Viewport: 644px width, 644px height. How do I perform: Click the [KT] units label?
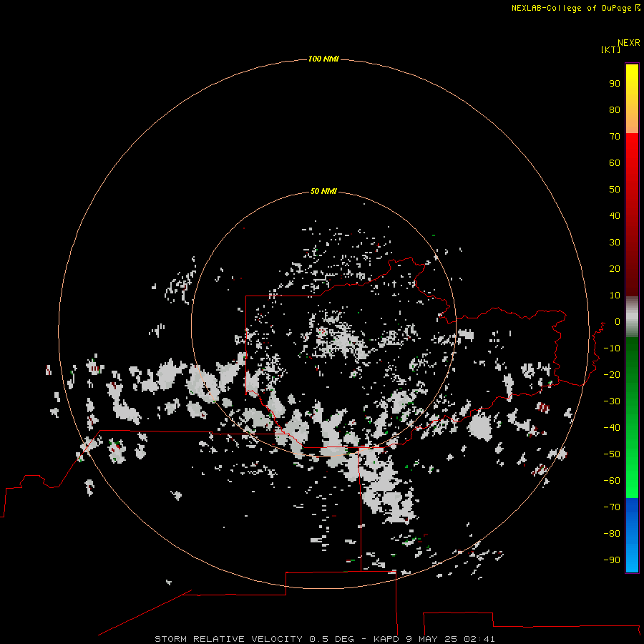pos(611,49)
